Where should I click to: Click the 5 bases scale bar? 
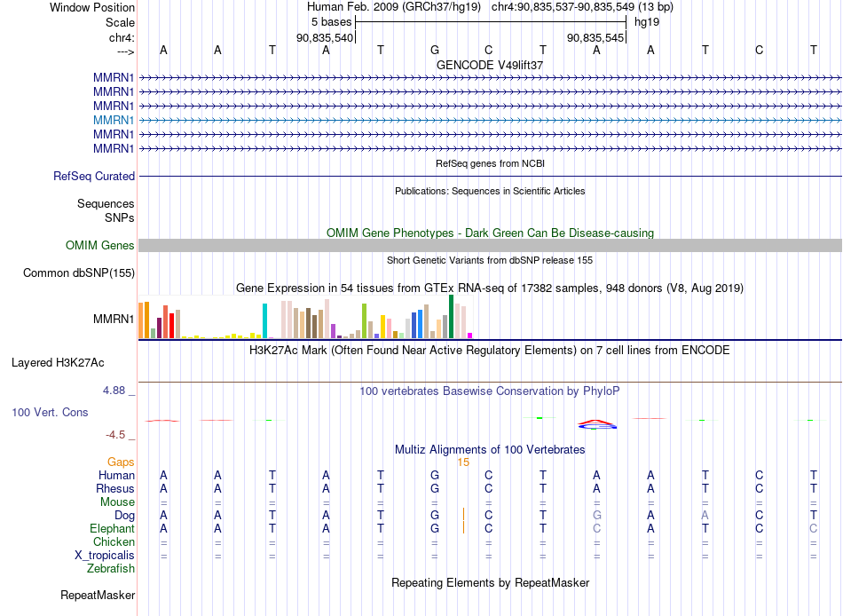(x=491, y=22)
